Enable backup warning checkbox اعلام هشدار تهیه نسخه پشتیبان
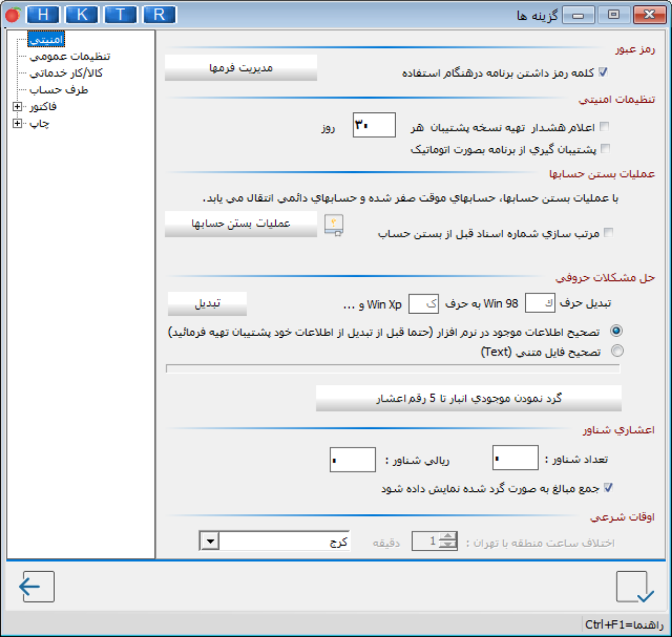Viewport: 672px width, 637px height. pyautogui.click(x=604, y=127)
